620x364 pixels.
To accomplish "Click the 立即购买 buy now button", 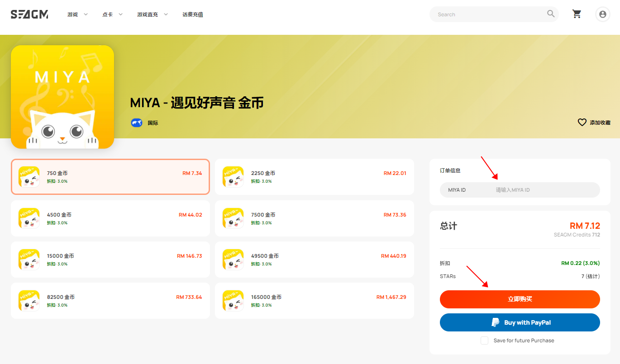I will point(520,299).
